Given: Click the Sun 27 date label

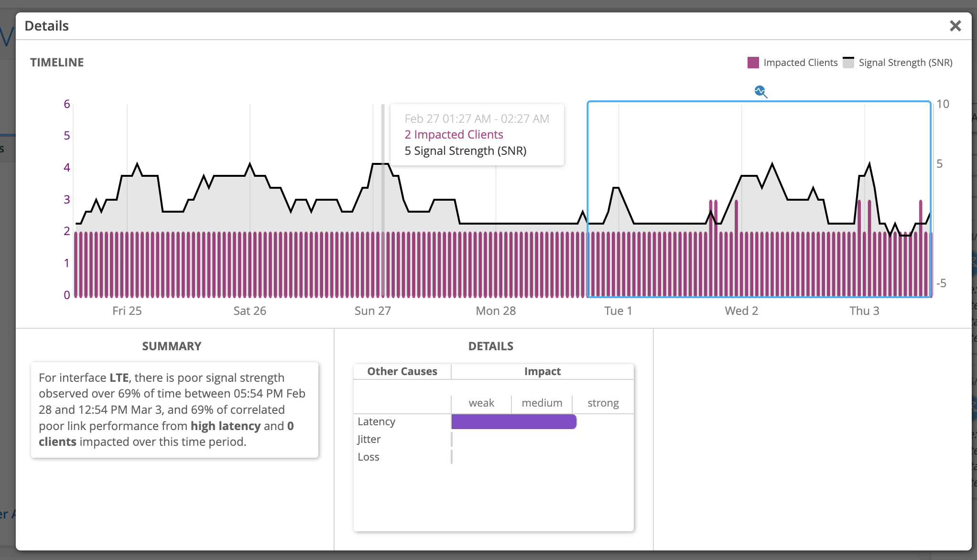Looking at the screenshot, I should [x=372, y=311].
